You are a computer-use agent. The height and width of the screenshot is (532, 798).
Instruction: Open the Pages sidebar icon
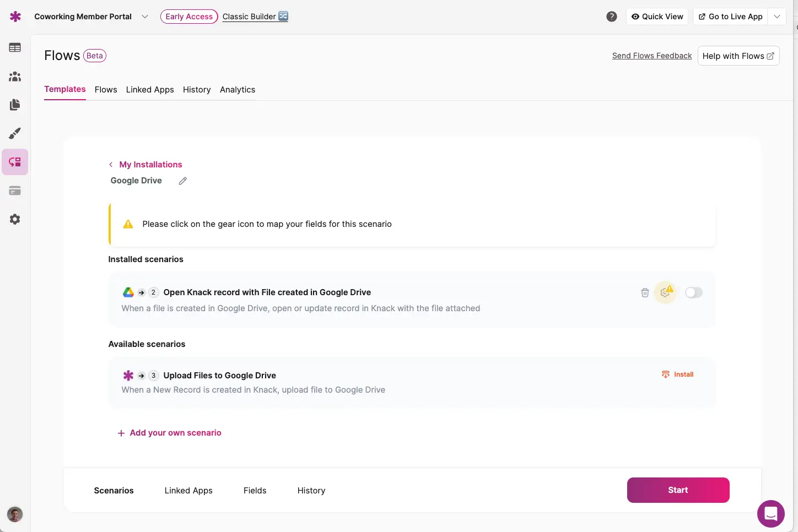click(x=15, y=105)
